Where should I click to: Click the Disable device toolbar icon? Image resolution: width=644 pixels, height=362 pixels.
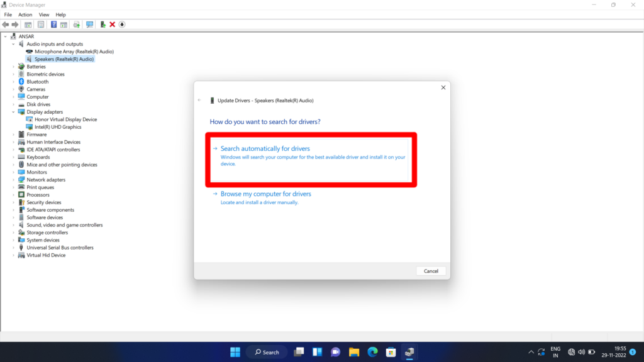(121, 24)
